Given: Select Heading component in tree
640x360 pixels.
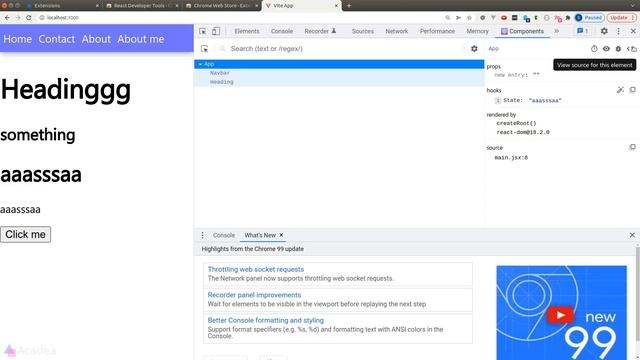Looking at the screenshot, I should point(222,82).
